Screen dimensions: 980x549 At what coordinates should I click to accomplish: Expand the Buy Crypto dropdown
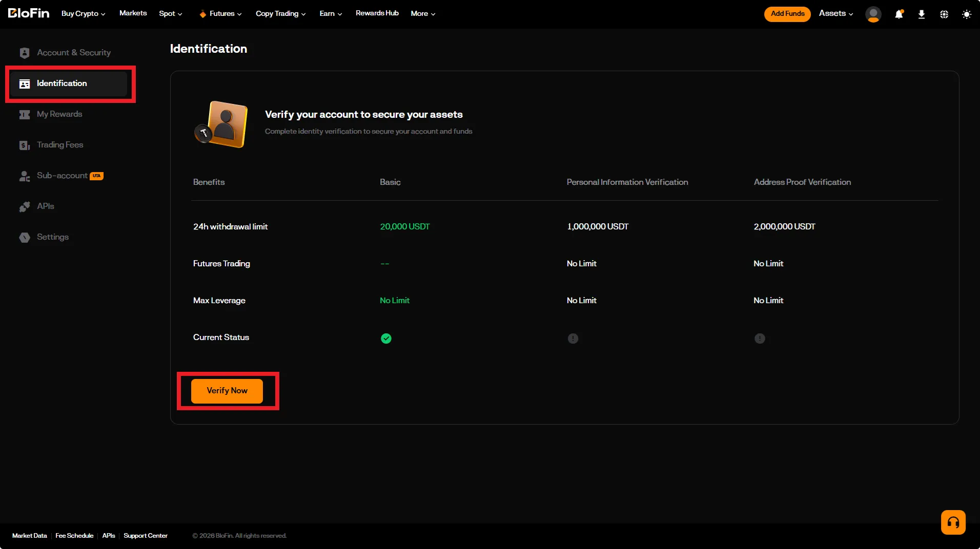(x=83, y=13)
